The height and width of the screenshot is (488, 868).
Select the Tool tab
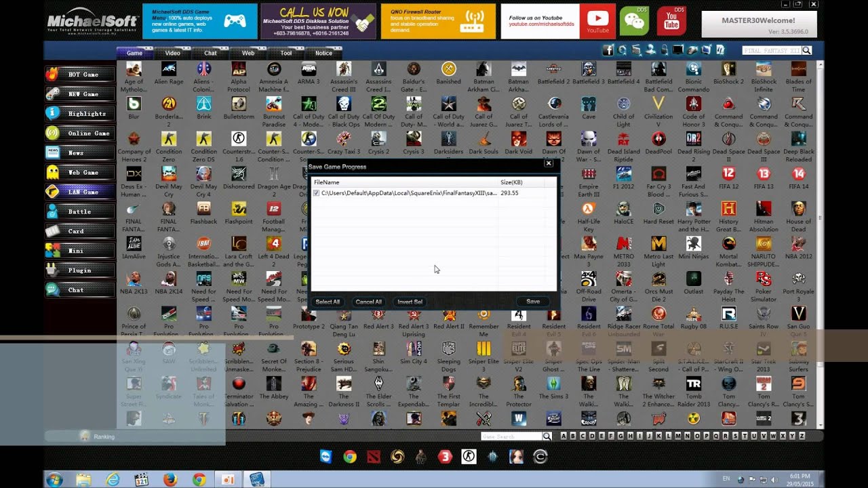tap(286, 53)
